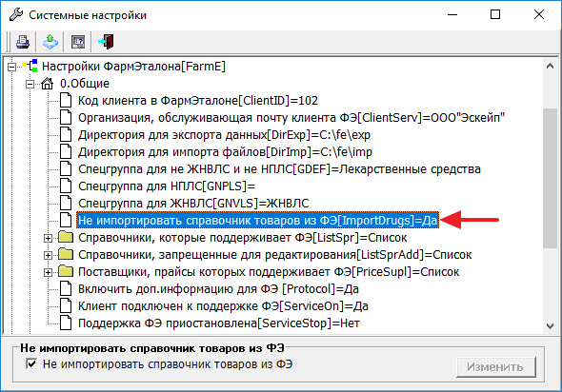The height and width of the screenshot is (392, 562).
Task: Select Код клиента в ФармЭталоне[ClientID]=102
Action: coord(198,101)
